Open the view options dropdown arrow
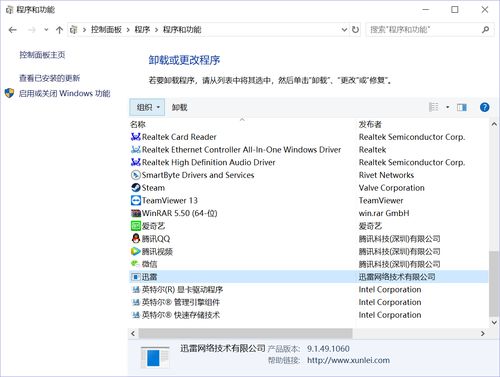 click(x=448, y=107)
